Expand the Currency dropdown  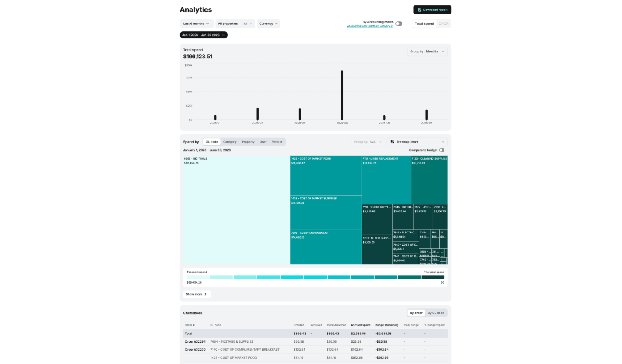pos(268,24)
